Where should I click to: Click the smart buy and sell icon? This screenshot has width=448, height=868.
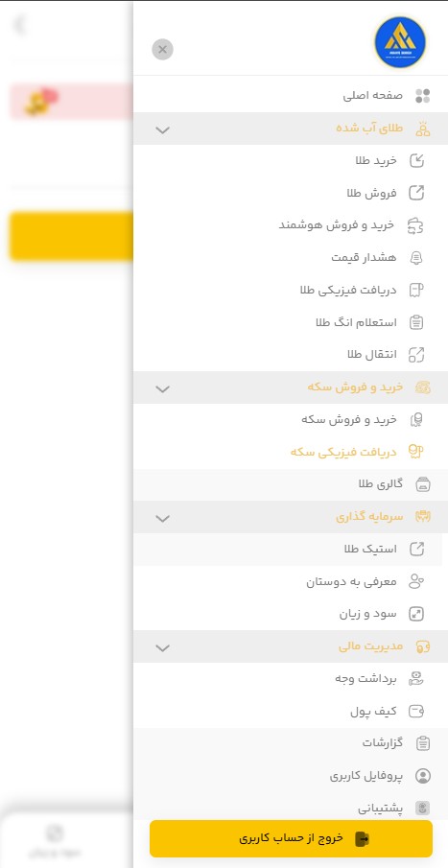415,225
